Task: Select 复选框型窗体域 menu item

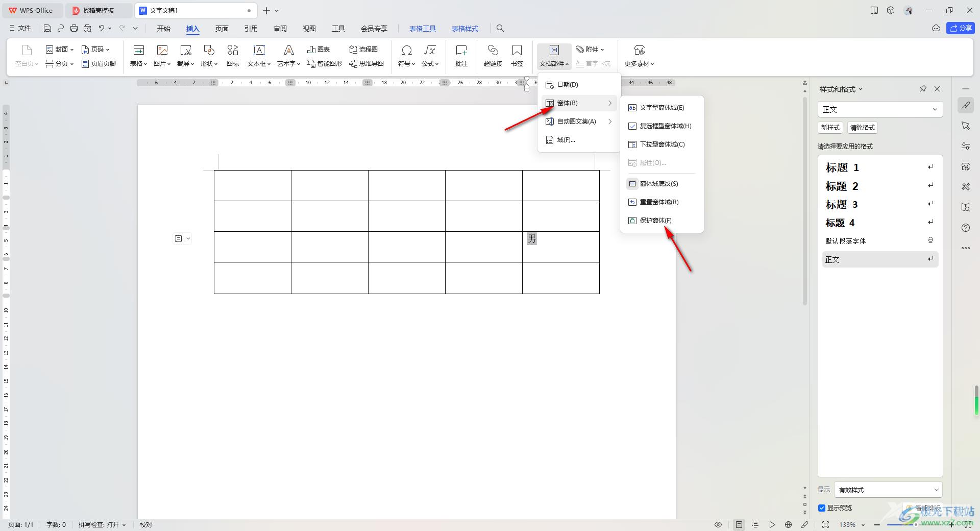Action: [x=661, y=126]
